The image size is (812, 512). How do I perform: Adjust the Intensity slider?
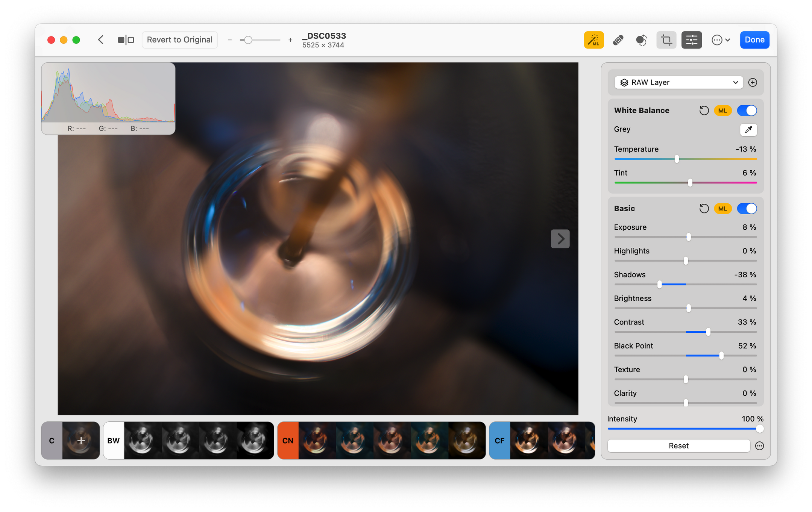pos(685,429)
